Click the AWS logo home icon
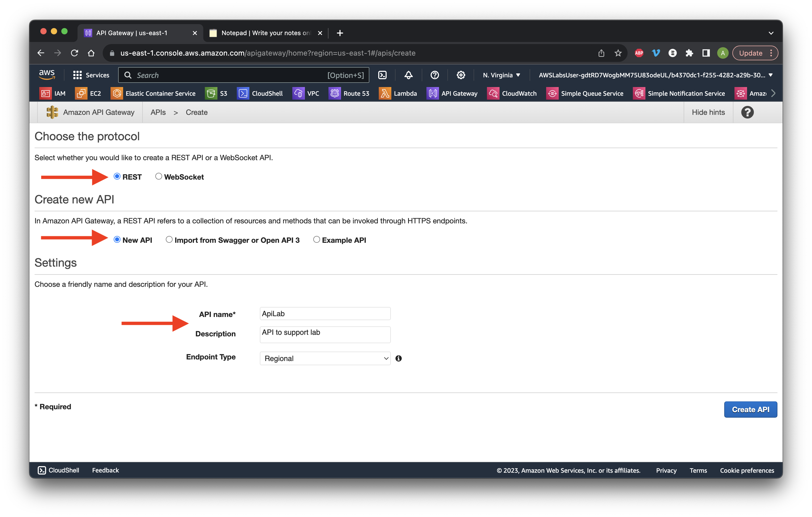Screen dimensions: 812x517 coord(47,74)
